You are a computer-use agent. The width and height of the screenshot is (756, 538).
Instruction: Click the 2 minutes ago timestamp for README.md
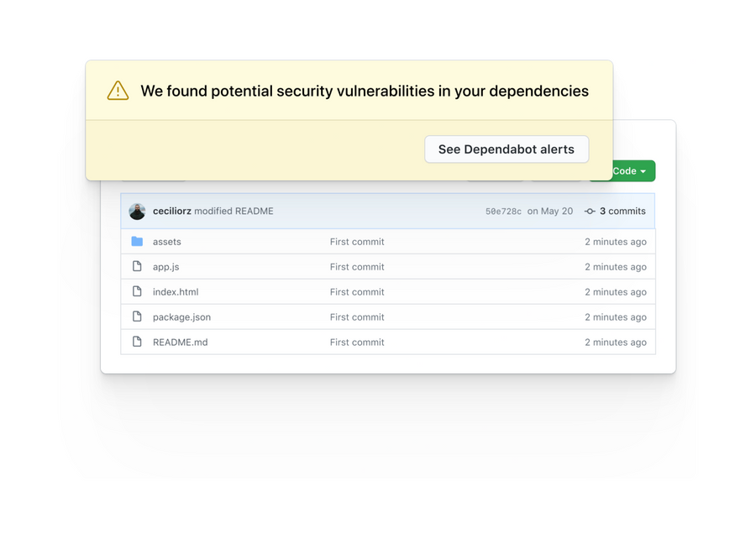[x=616, y=342]
